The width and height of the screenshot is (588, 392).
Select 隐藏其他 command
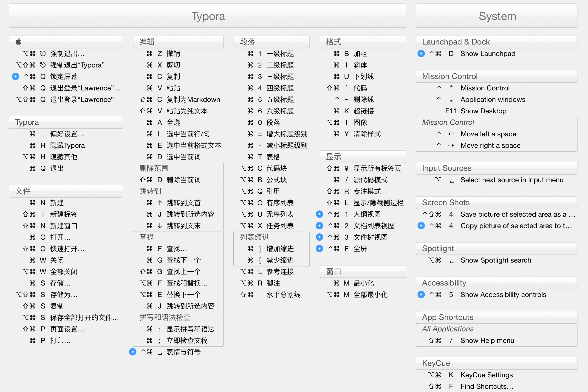coord(50,157)
